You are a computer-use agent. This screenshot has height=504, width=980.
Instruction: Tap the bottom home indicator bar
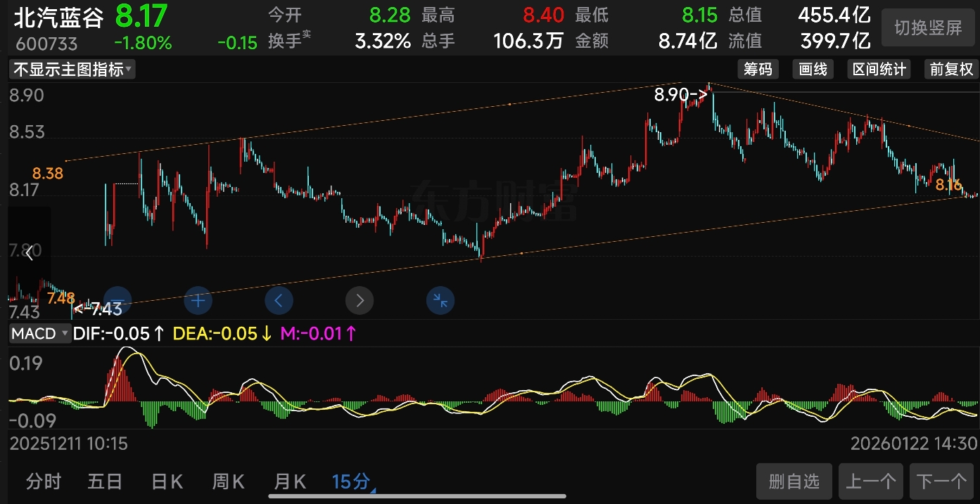[x=417, y=496]
